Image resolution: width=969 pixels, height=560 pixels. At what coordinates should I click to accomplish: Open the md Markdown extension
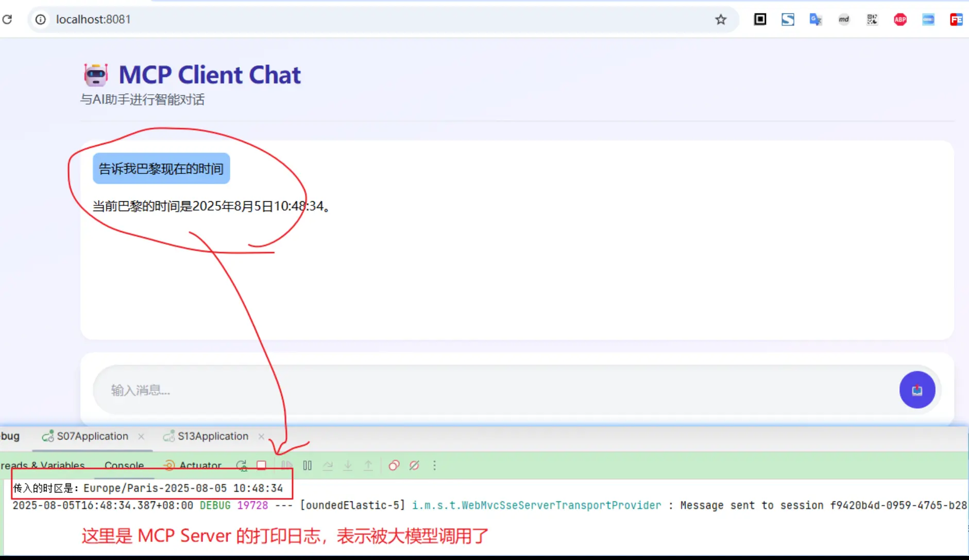(843, 20)
